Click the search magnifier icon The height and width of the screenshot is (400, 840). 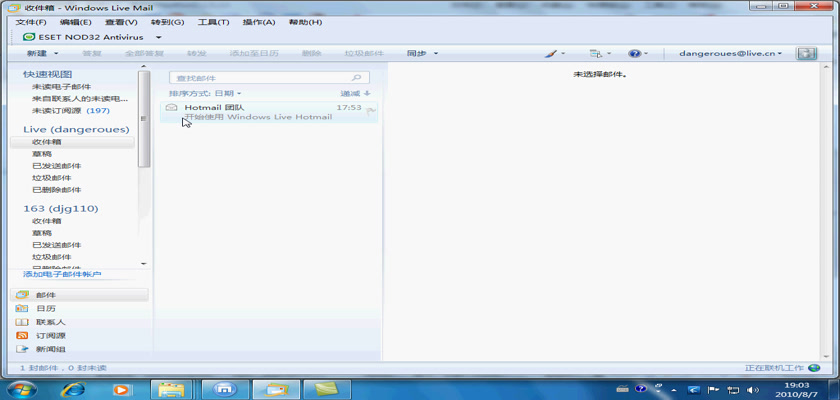tap(356, 78)
